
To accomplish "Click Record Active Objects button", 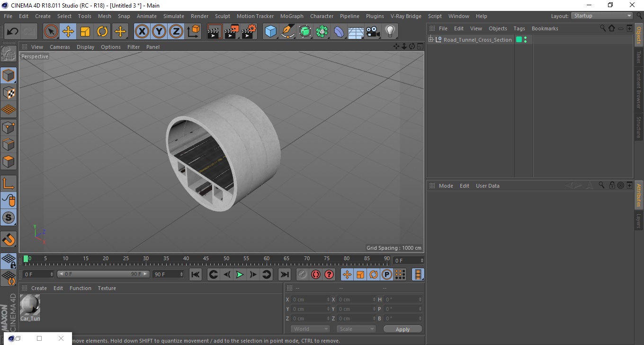I will point(303,274).
